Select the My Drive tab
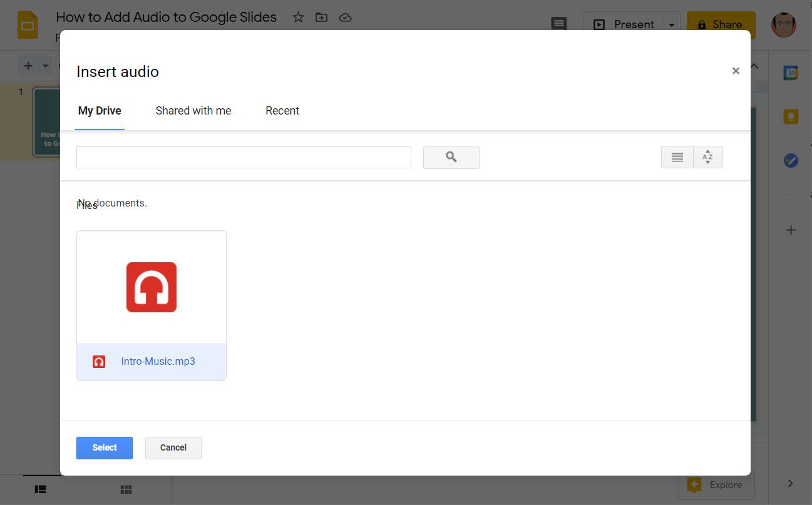Image resolution: width=812 pixels, height=505 pixels. click(100, 111)
